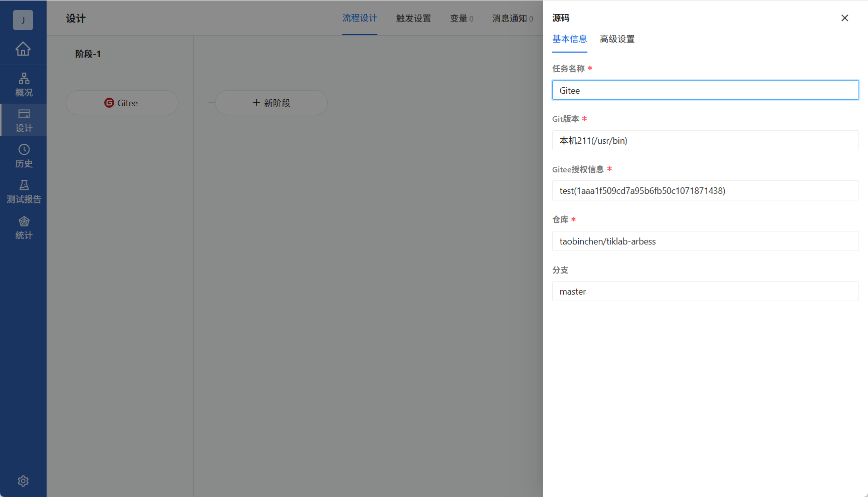
Task: Close the 源码 source panel
Action: pos(844,18)
